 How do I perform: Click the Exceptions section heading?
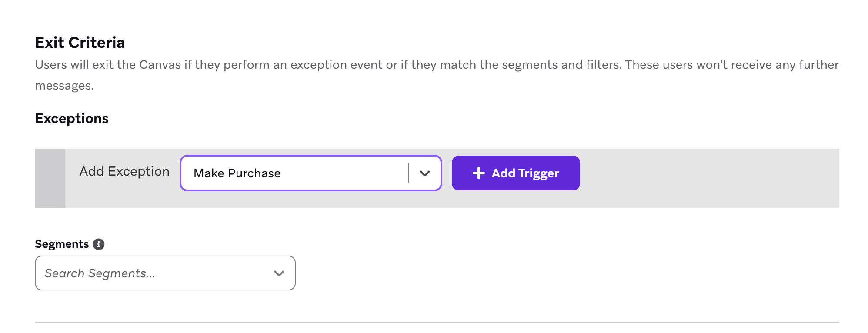(x=72, y=118)
